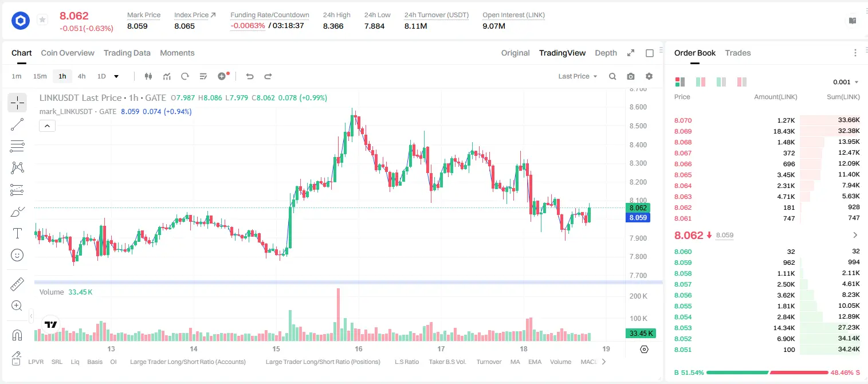Select the text annotation tool
Screen dimensions: 868x384
click(x=17, y=233)
